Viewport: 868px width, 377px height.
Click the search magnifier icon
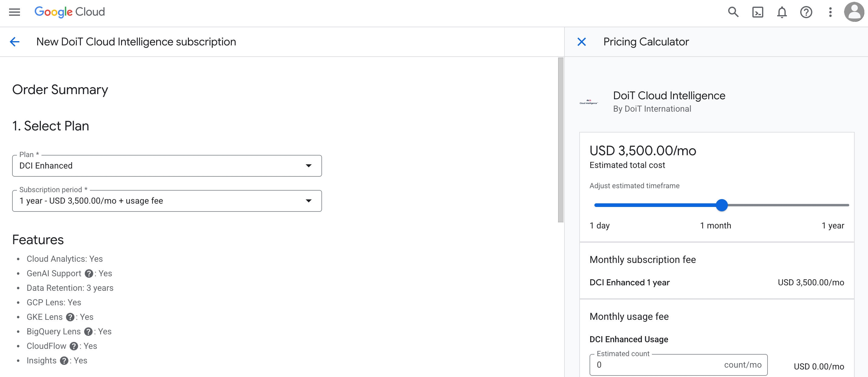click(733, 12)
